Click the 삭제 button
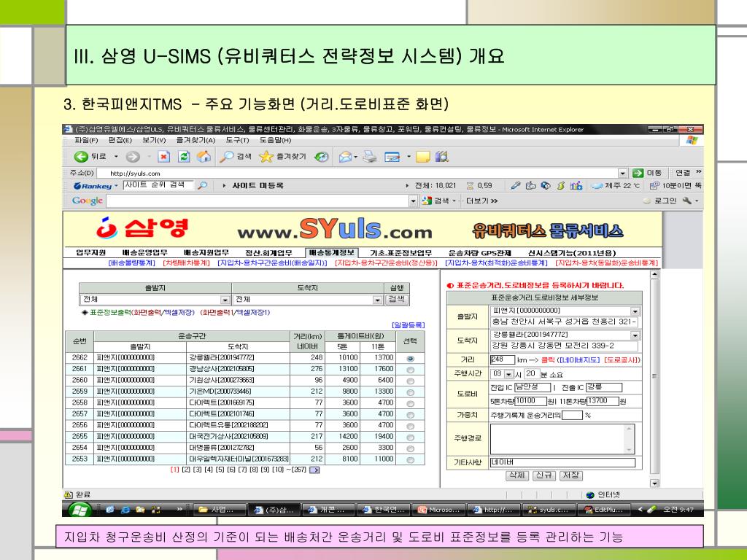The width and height of the screenshot is (747, 560). pyautogui.click(x=517, y=475)
